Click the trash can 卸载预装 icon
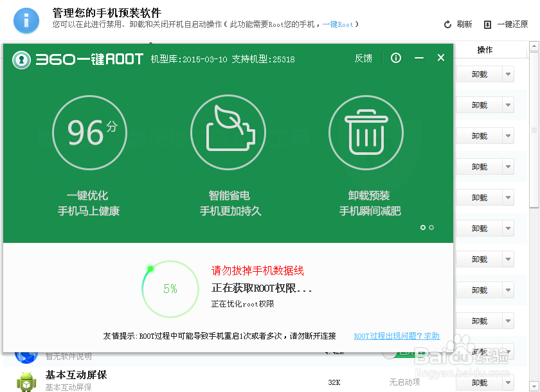Screen dimensions: 540x392 [366, 132]
